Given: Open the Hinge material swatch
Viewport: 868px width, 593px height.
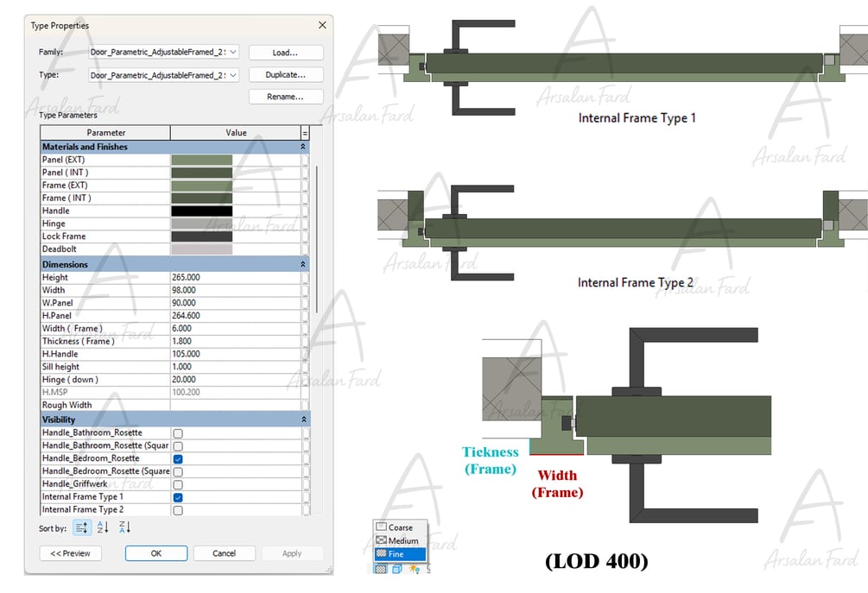Looking at the screenshot, I should 201,224.
